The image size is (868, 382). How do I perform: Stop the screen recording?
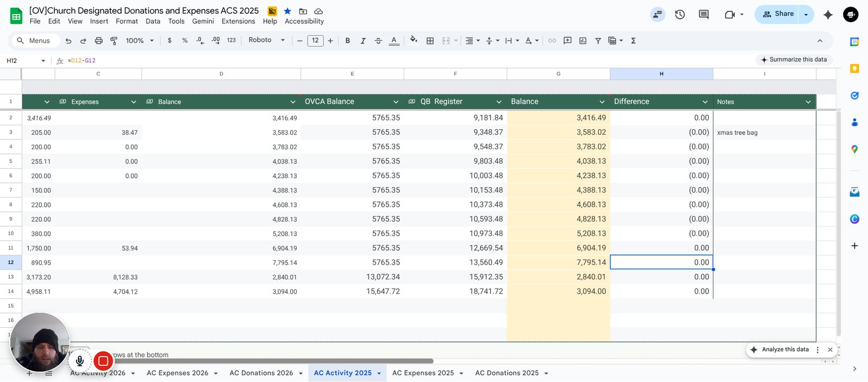103,361
